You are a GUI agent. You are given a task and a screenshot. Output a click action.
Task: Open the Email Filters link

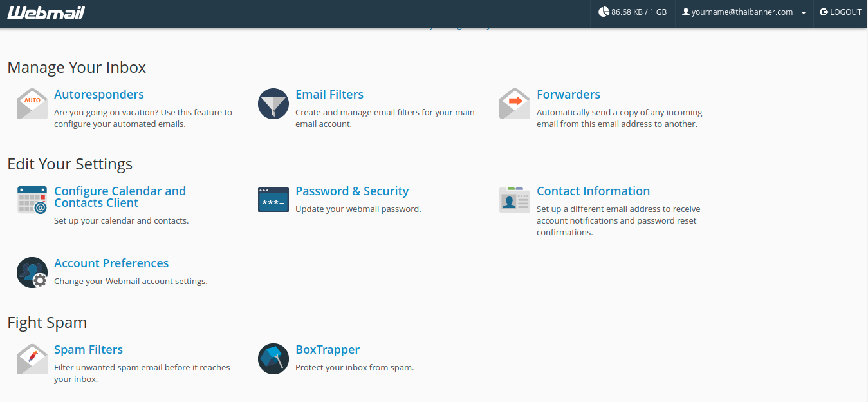(329, 95)
